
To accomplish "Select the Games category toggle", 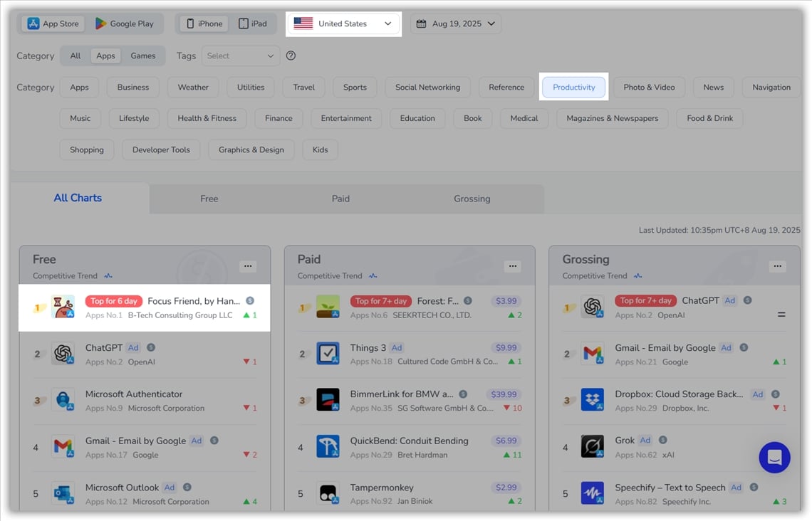I will (142, 56).
